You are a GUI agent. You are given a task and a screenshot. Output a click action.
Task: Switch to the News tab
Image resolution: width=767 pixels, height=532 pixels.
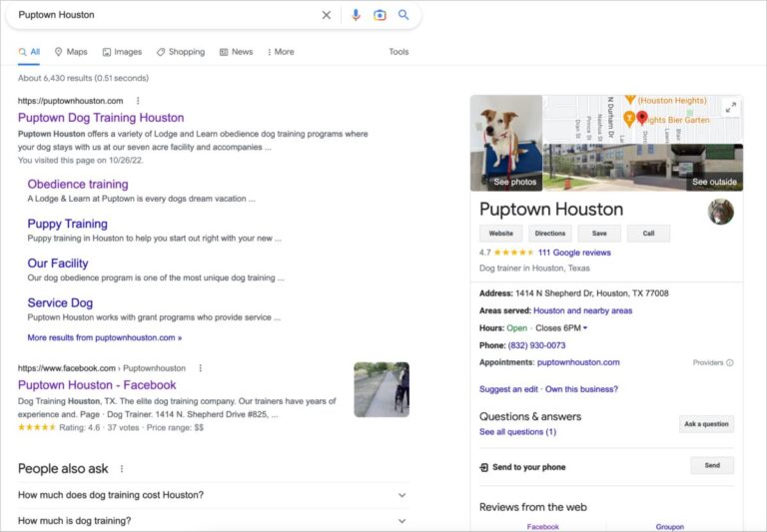(237, 52)
